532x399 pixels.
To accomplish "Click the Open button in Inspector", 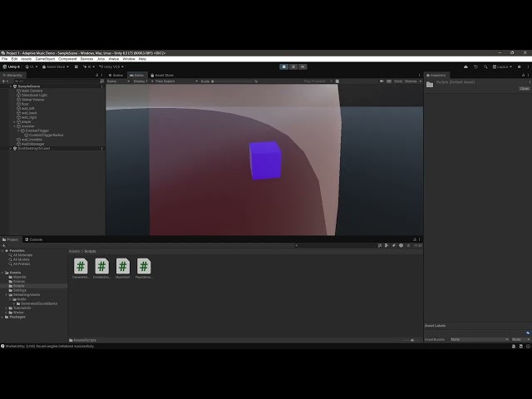I will coord(525,89).
